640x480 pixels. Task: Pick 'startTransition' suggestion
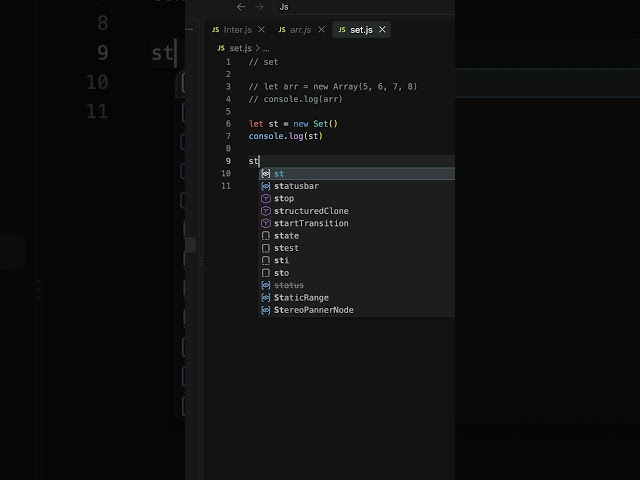[x=357, y=223]
